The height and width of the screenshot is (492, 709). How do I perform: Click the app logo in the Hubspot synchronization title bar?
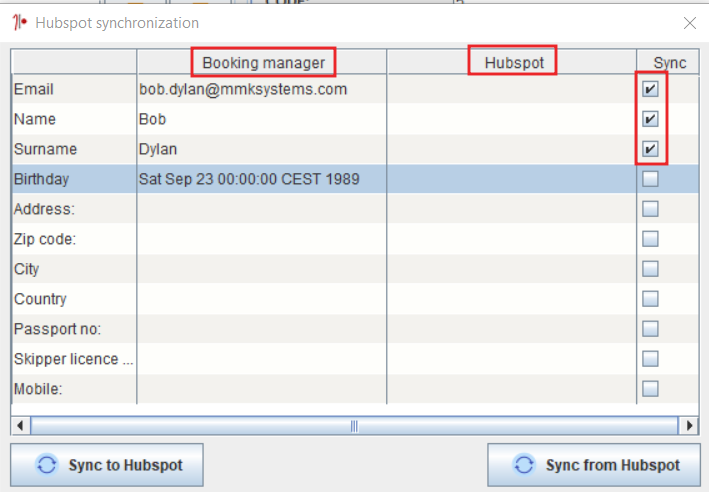(x=19, y=22)
